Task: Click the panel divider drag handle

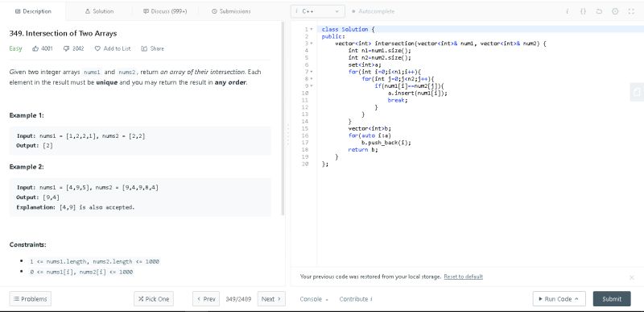Action: 288,135
